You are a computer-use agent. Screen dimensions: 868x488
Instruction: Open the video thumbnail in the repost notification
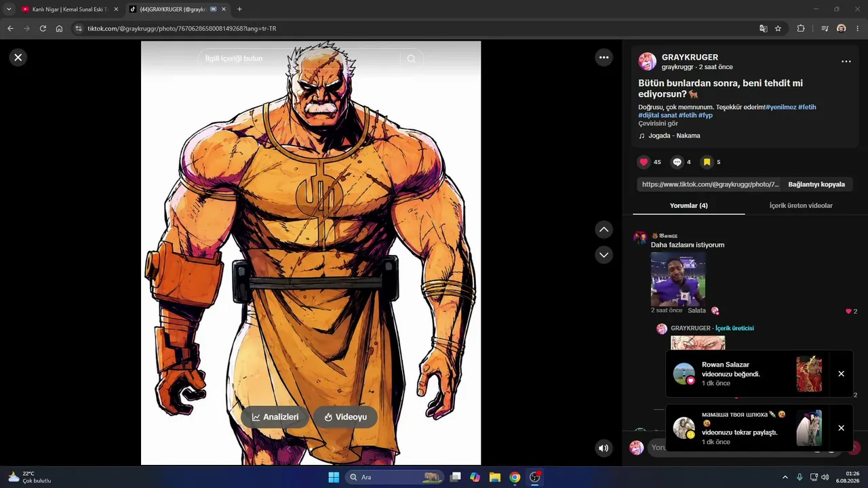tap(809, 428)
